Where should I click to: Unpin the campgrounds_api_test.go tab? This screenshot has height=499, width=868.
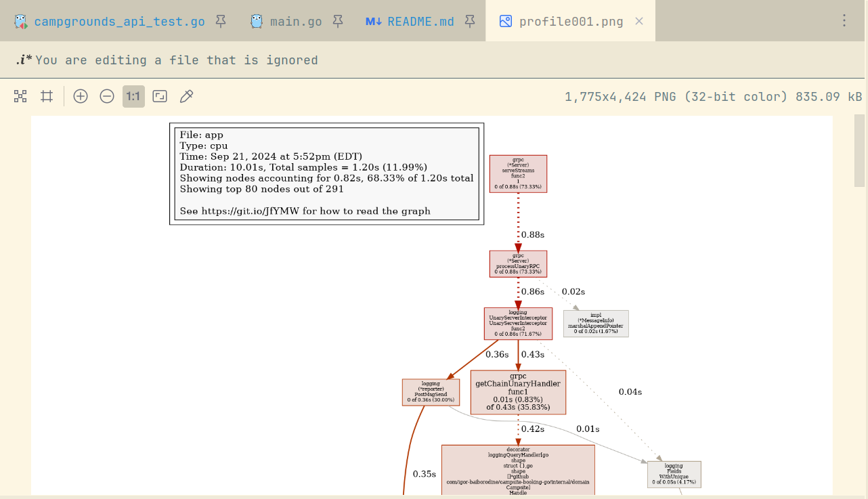pyautogui.click(x=221, y=21)
